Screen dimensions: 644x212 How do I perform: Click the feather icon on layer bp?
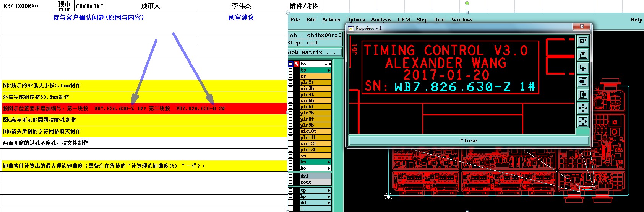[x=328, y=196]
